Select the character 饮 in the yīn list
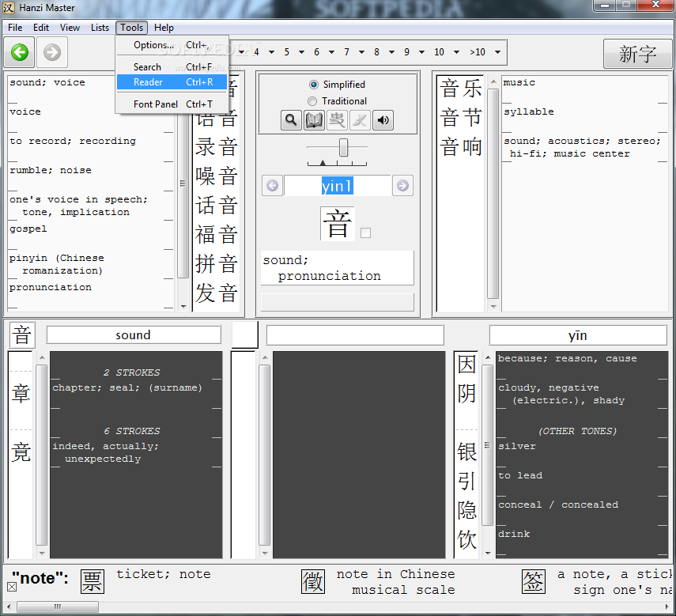Image resolution: width=676 pixels, height=616 pixels. (x=466, y=540)
